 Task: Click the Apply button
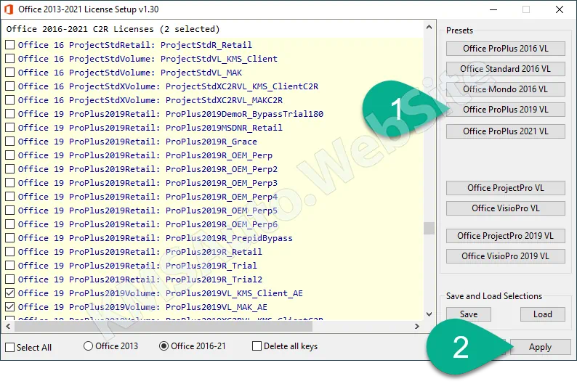point(540,347)
